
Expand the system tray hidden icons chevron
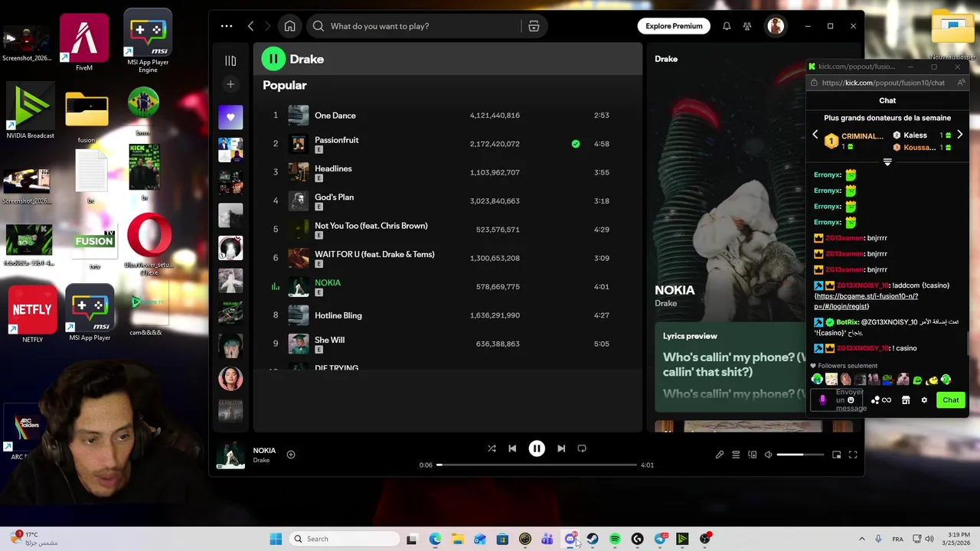coord(861,539)
